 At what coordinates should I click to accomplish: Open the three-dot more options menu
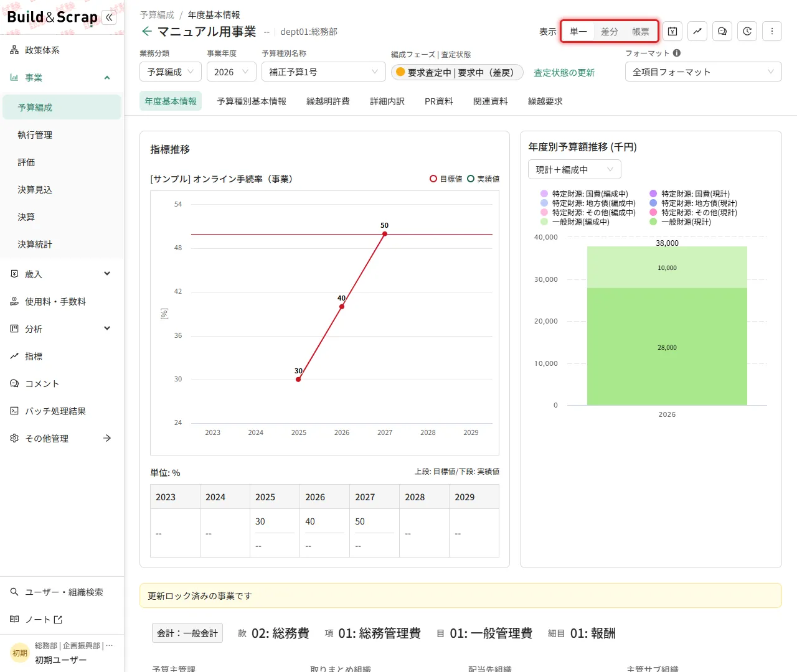click(x=772, y=31)
